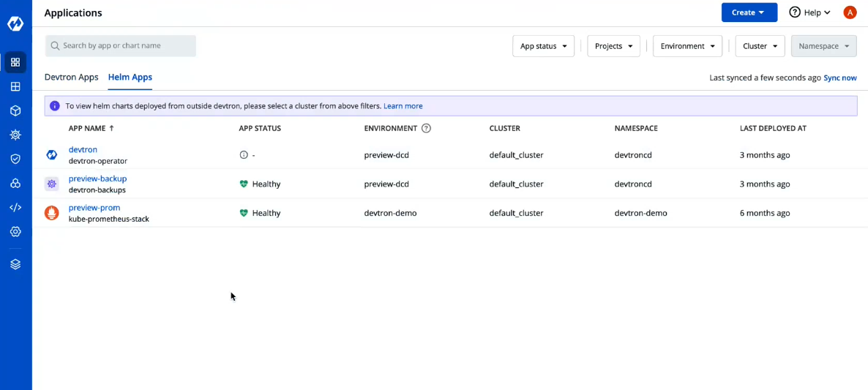
Task: Click the info icon in the helm charts banner
Action: (x=54, y=105)
